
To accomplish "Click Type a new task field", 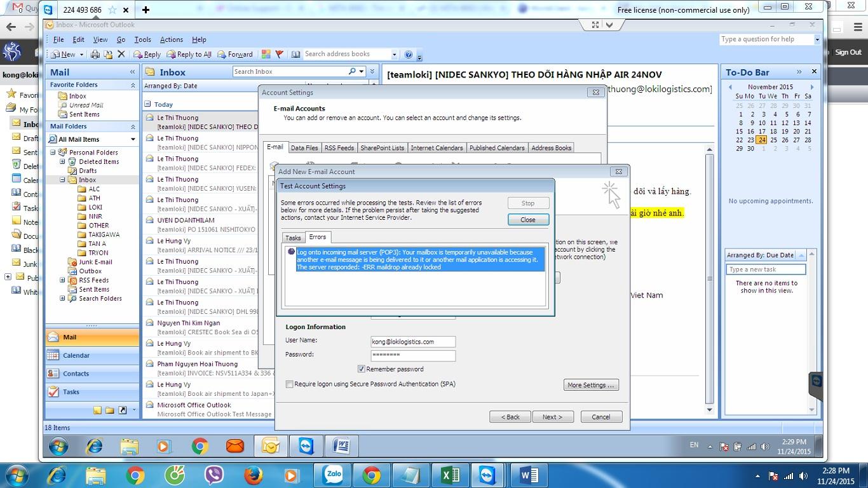I will (x=766, y=269).
